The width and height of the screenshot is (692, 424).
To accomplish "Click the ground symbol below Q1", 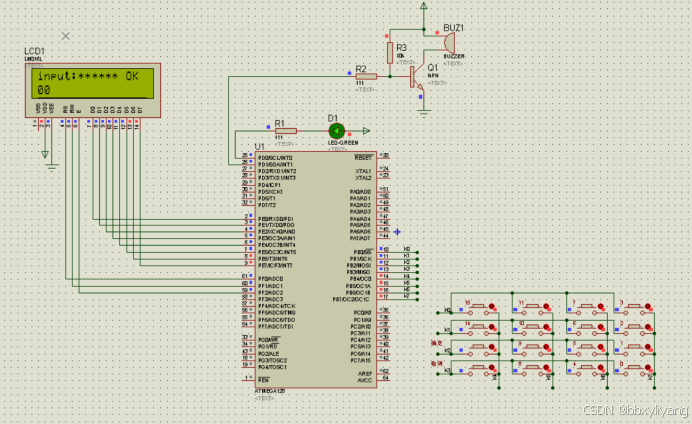I will (x=424, y=113).
